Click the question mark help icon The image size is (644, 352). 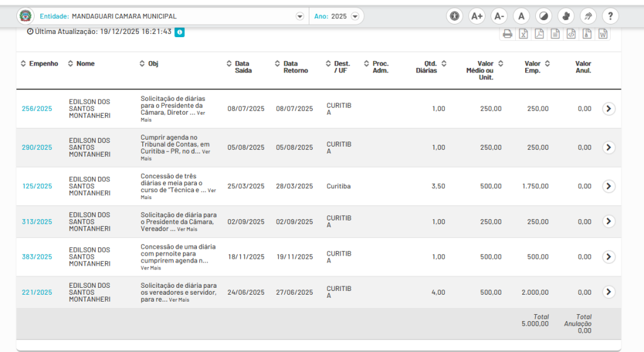(x=610, y=16)
